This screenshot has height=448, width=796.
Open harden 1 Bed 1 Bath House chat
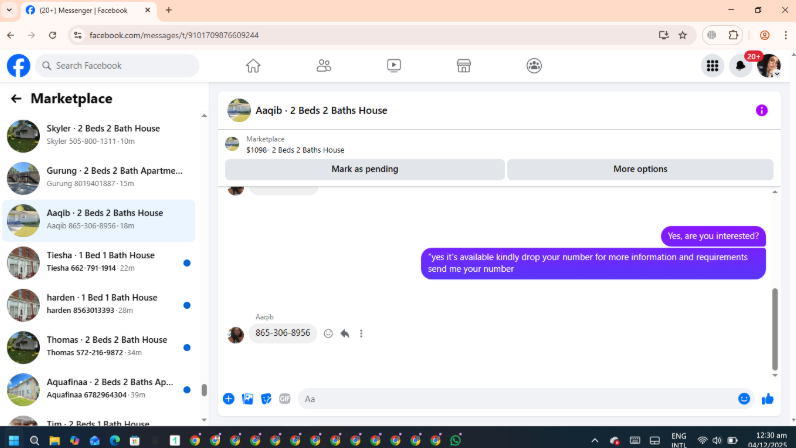click(x=99, y=305)
